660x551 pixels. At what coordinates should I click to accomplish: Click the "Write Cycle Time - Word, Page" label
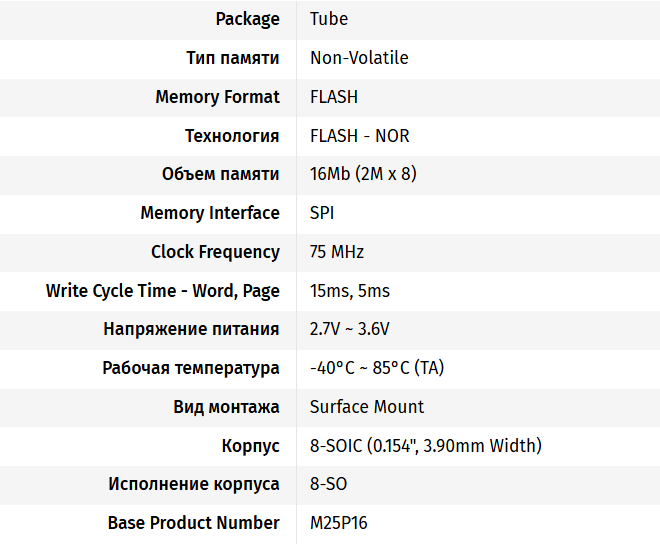(163, 291)
